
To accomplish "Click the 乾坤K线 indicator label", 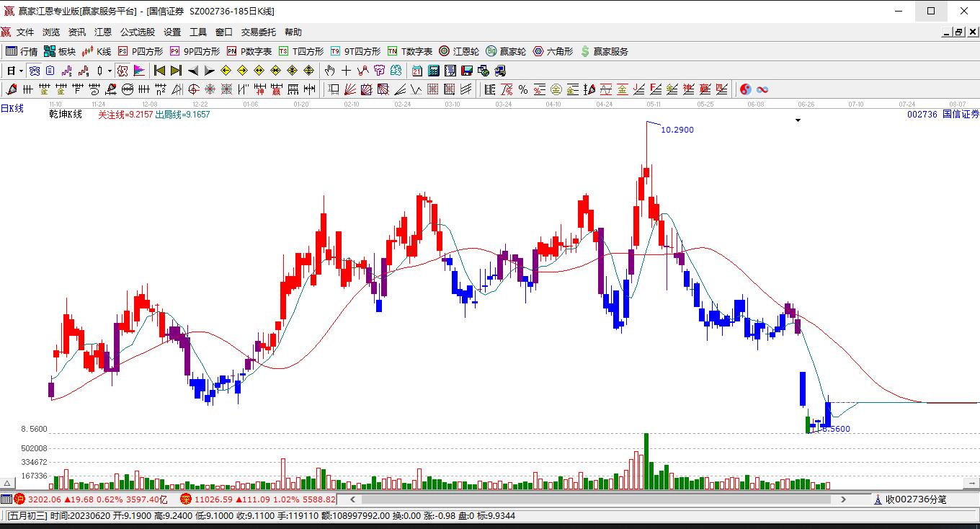I will tap(66, 114).
